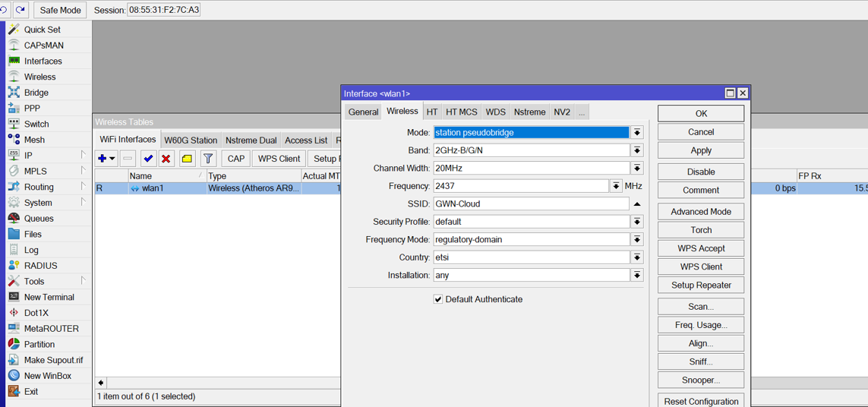Image resolution: width=868 pixels, height=407 pixels.
Task: Open Log in the sidebar
Action: coord(31,250)
